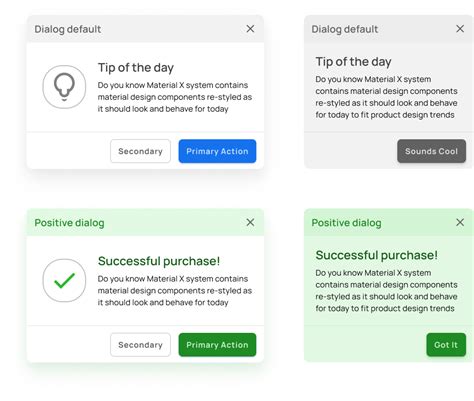Click the Sounds Cool button
Screen dimensions: 474x401
pyautogui.click(x=431, y=151)
